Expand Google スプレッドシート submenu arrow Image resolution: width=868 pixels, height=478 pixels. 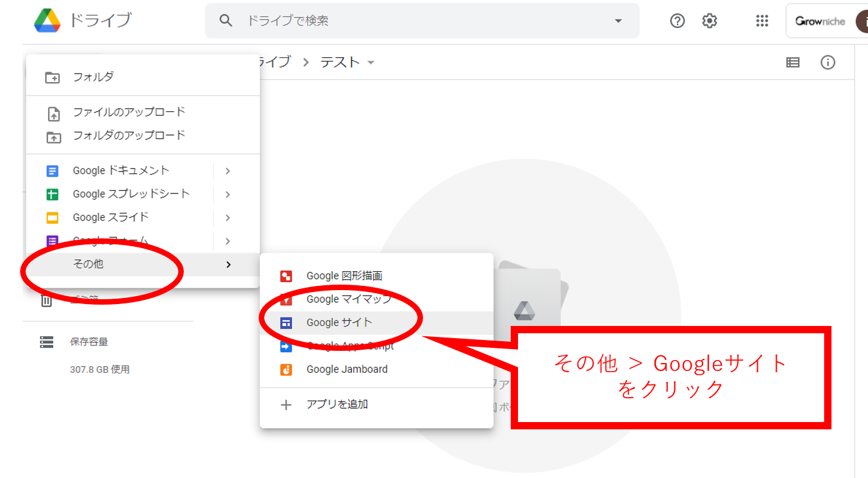tap(228, 195)
